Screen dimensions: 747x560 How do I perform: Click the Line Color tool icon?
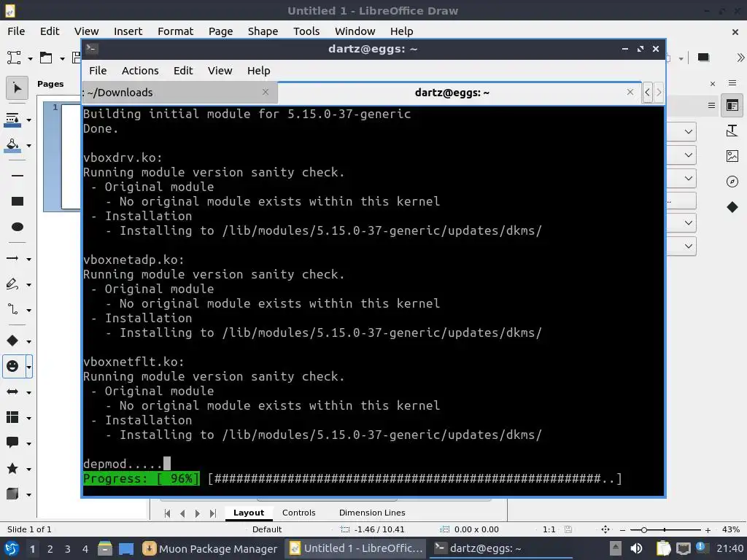coord(13,120)
